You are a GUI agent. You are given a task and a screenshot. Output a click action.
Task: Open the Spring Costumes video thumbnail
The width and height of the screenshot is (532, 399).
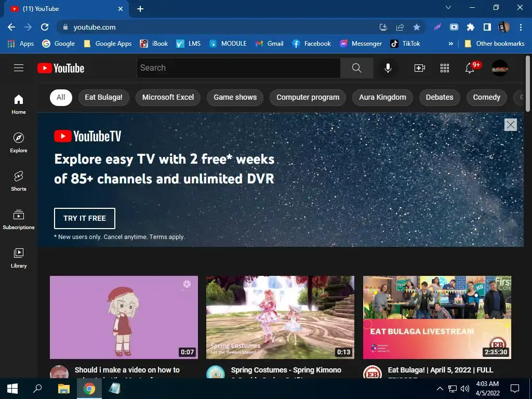pos(280,317)
